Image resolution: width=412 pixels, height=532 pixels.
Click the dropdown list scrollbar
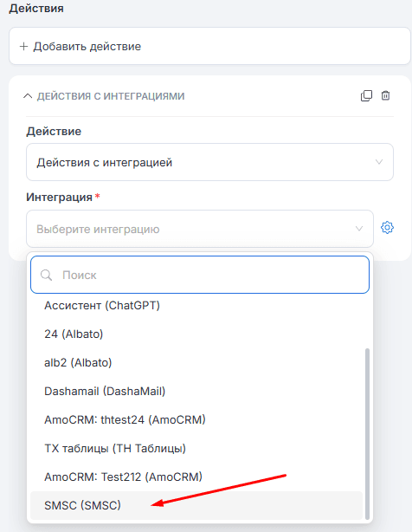click(x=367, y=433)
